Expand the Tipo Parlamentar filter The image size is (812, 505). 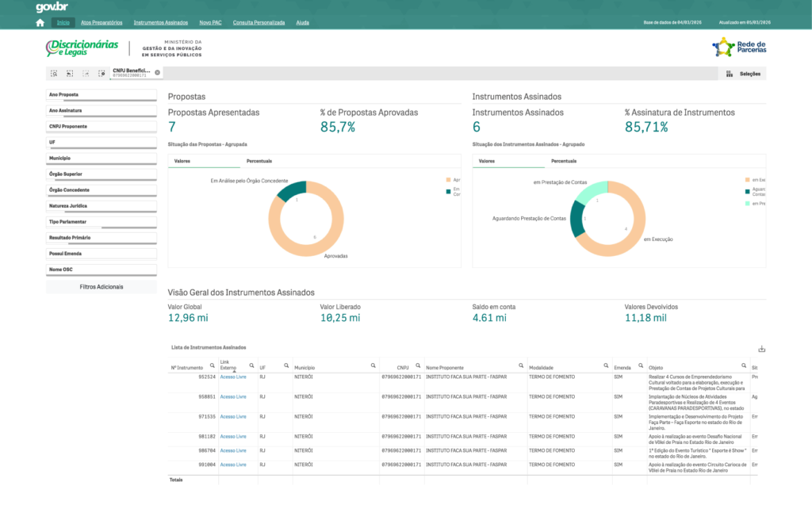(x=101, y=222)
